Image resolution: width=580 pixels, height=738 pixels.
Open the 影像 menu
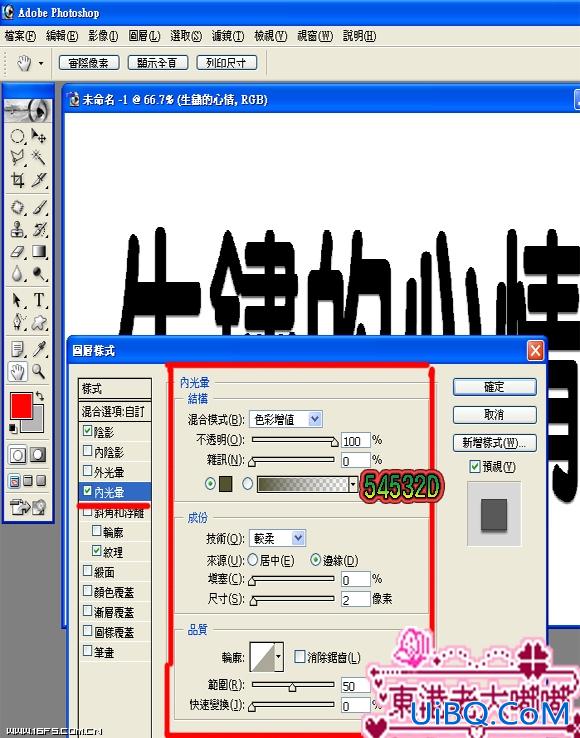point(103,36)
